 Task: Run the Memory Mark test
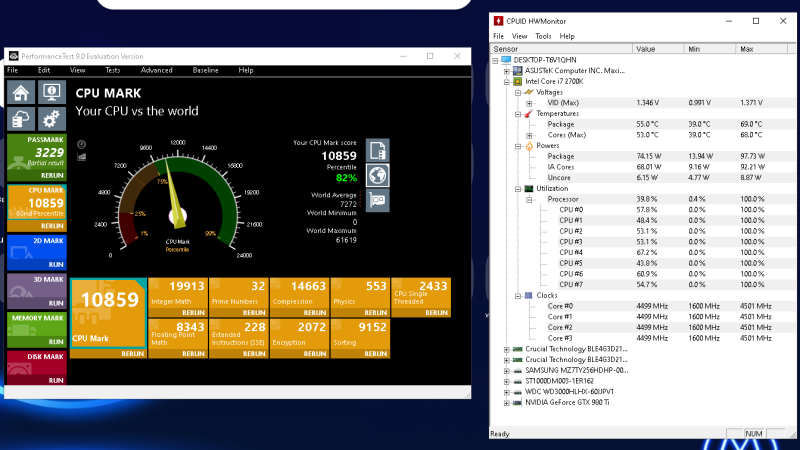[x=56, y=341]
